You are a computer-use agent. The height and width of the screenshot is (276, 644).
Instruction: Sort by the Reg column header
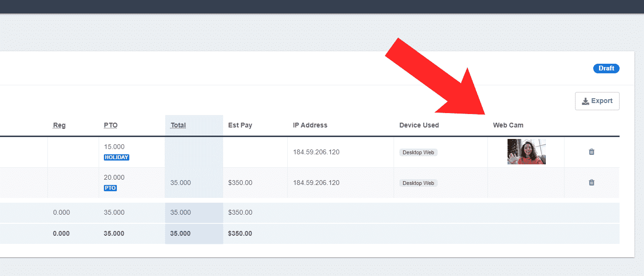(59, 125)
